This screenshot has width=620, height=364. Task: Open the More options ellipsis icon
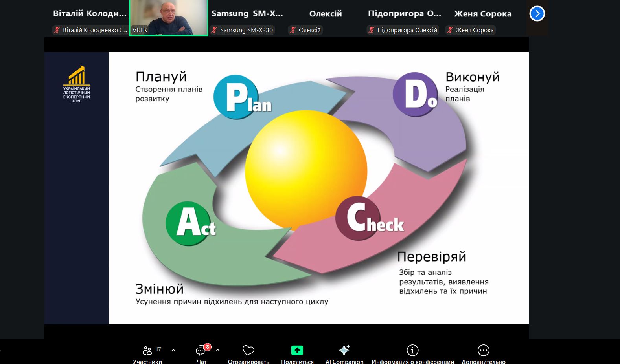[483, 350]
